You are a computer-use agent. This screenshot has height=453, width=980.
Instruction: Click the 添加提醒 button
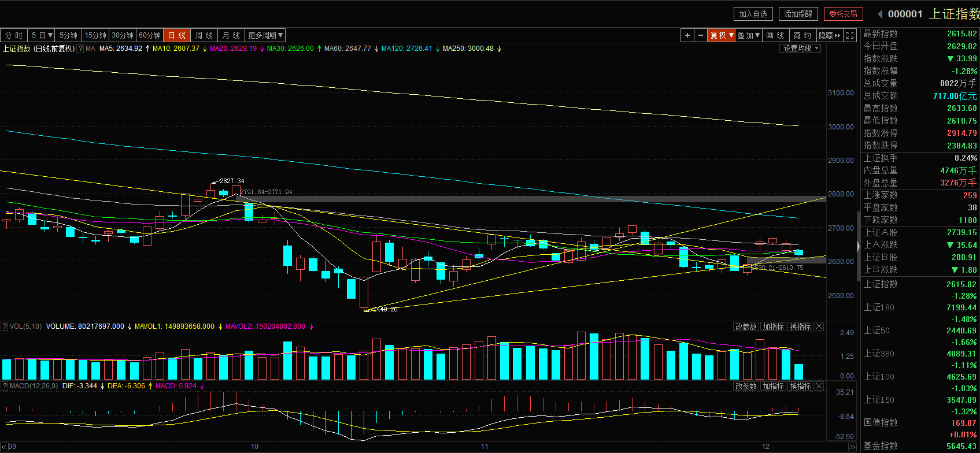[x=798, y=14]
